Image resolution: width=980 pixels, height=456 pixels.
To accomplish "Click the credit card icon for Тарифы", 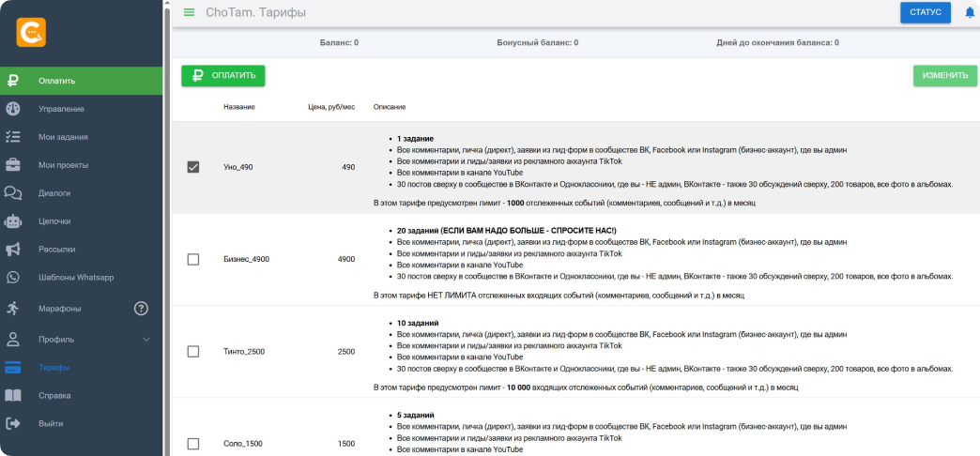I will [x=12, y=368].
